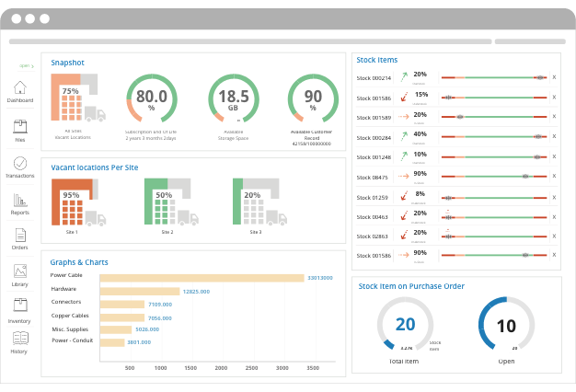
Task: Go to Orders document icon
Action: (20, 235)
